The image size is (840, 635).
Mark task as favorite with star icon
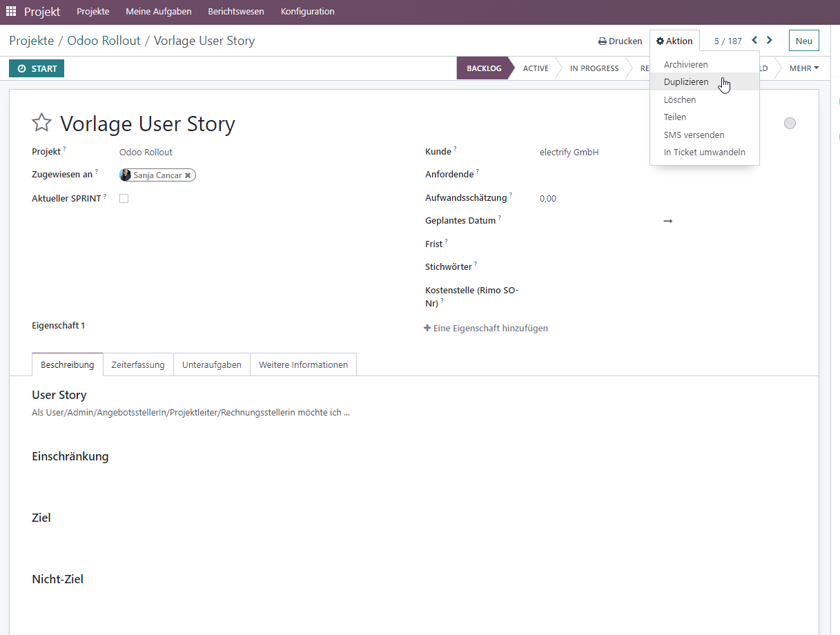point(42,123)
